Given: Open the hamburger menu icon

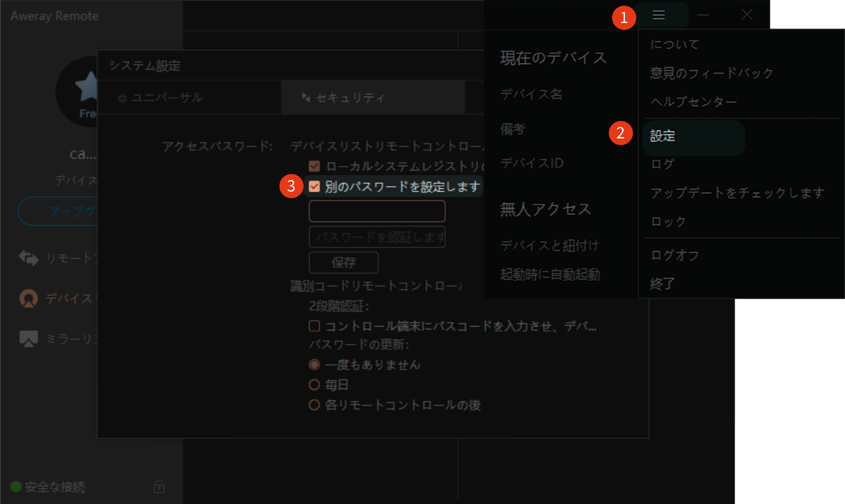Looking at the screenshot, I should pyautogui.click(x=658, y=15).
